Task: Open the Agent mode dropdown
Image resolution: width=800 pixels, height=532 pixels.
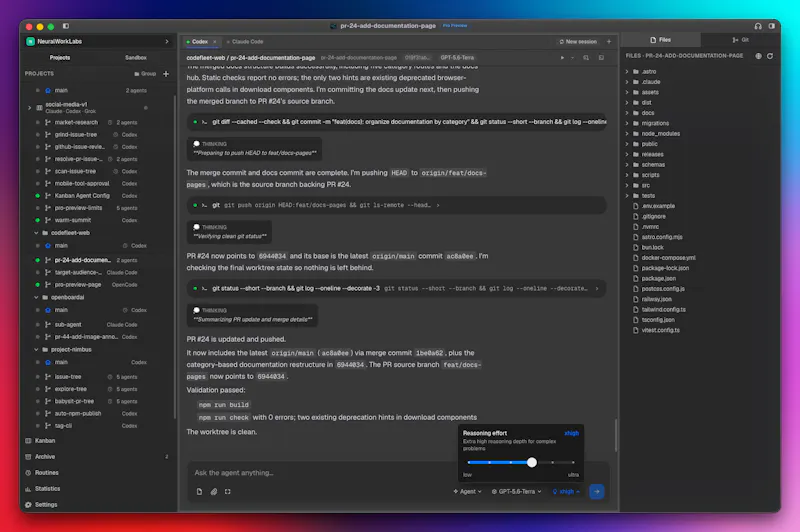Action: pos(467,492)
